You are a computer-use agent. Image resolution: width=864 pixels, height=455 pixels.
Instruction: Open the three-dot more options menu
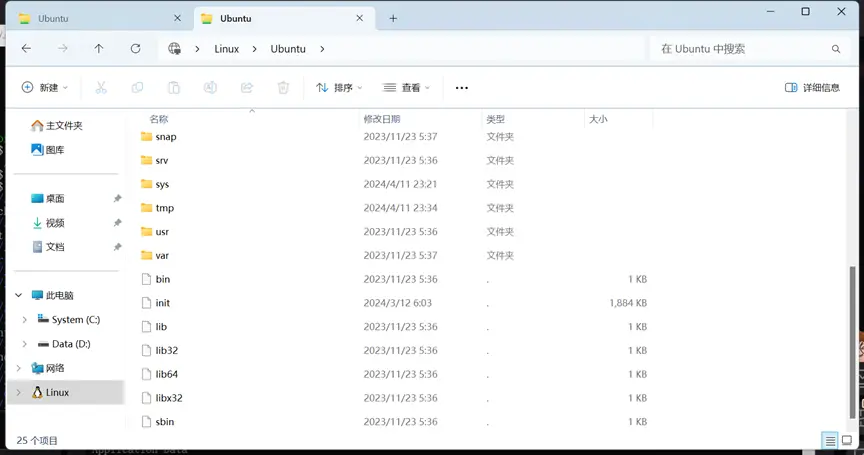point(462,88)
